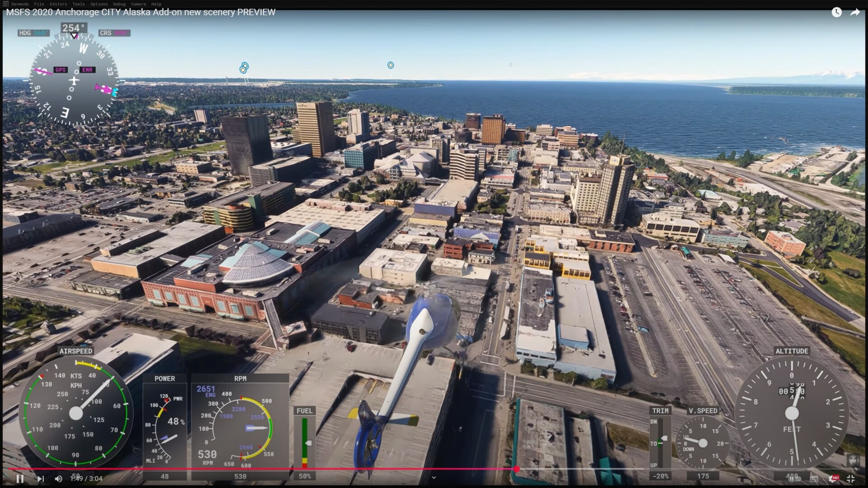Open the Tools menu
Screen dimensions: 868x488
tap(79, 4)
